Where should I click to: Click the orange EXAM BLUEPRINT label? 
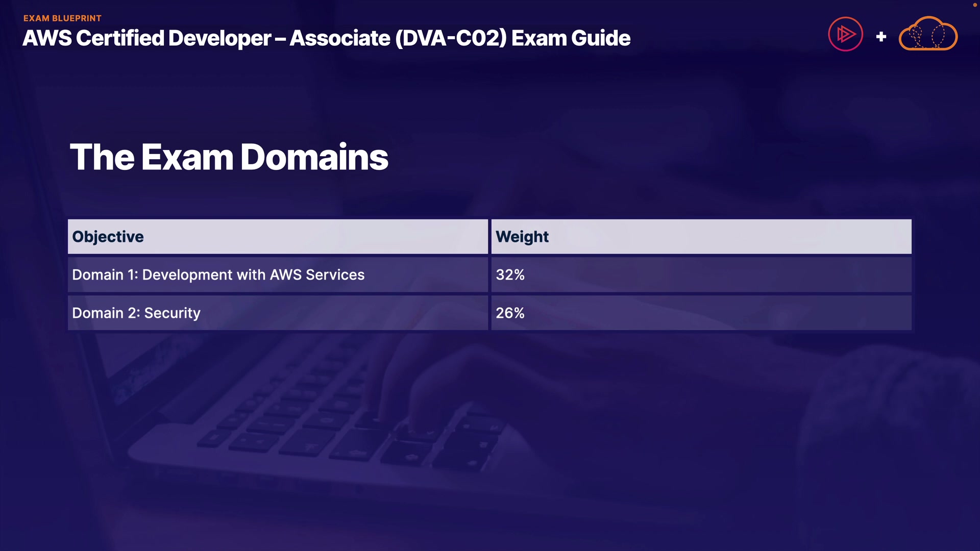tap(62, 18)
